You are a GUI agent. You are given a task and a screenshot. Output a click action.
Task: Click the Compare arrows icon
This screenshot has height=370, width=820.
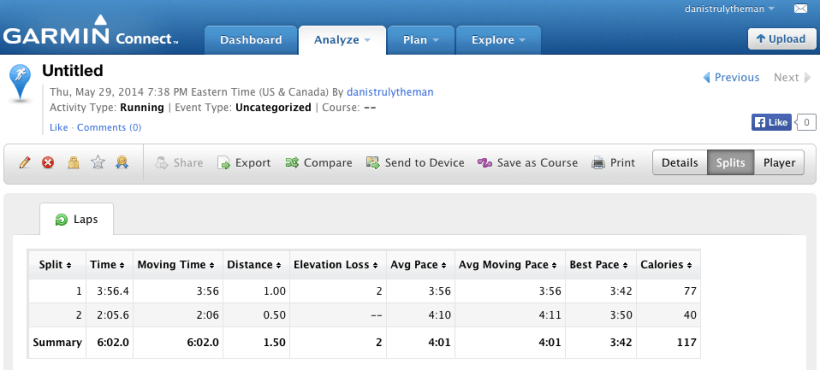coord(292,163)
